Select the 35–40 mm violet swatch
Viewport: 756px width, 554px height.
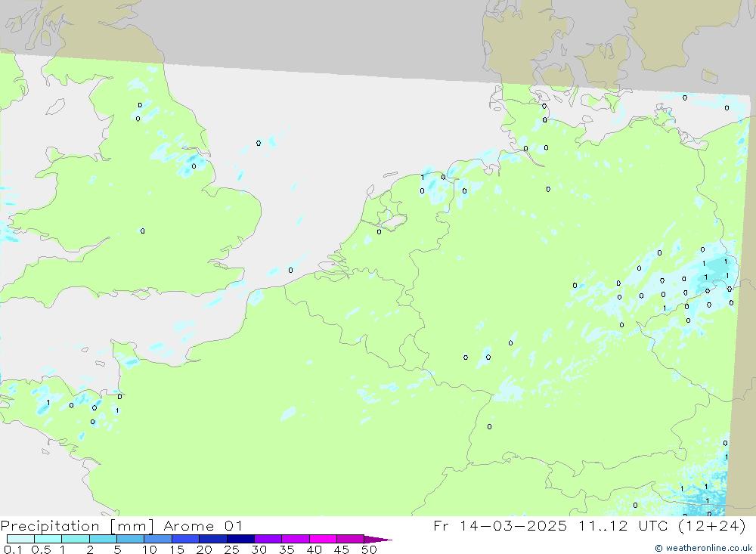295,539
